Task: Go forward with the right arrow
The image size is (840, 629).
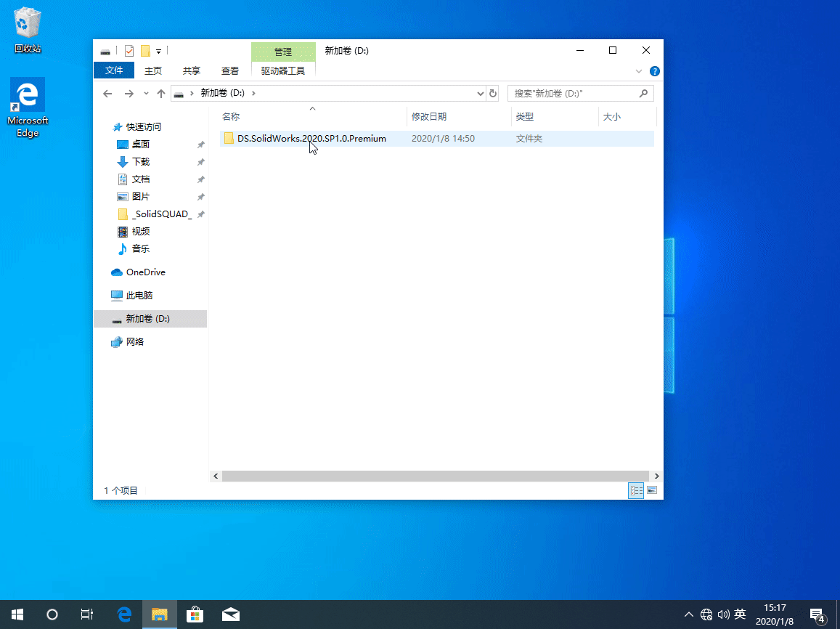Action: pos(129,93)
